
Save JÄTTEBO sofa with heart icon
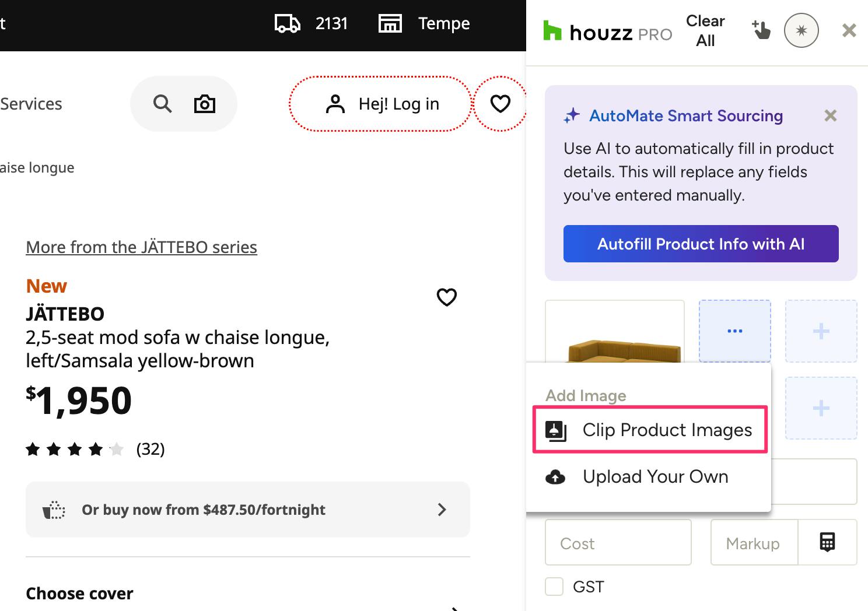point(446,297)
